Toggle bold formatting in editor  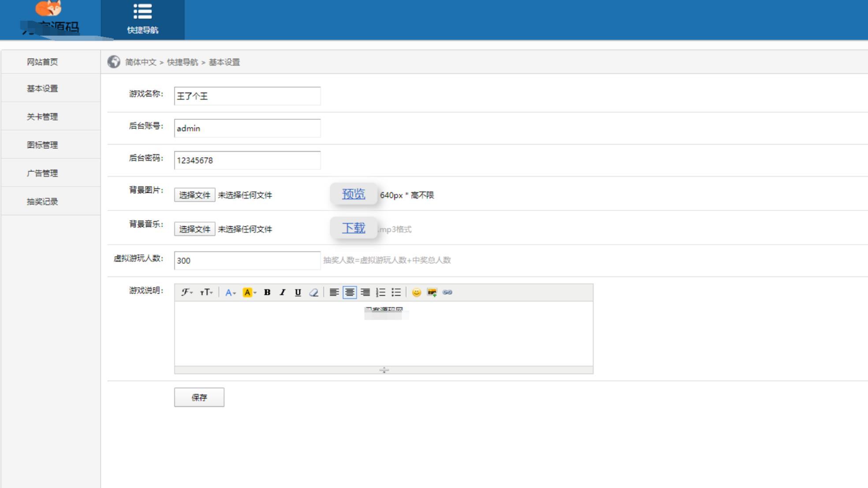click(x=267, y=292)
